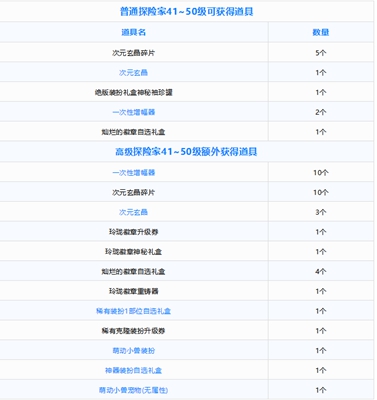Click the 道具名 column header
This screenshot has height=400, width=377.
click(x=134, y=32)
